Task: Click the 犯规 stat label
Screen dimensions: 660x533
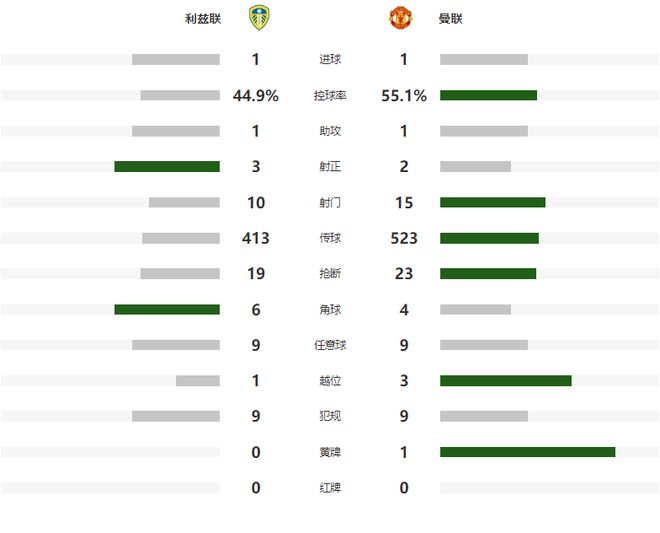Action: [329, 416]
